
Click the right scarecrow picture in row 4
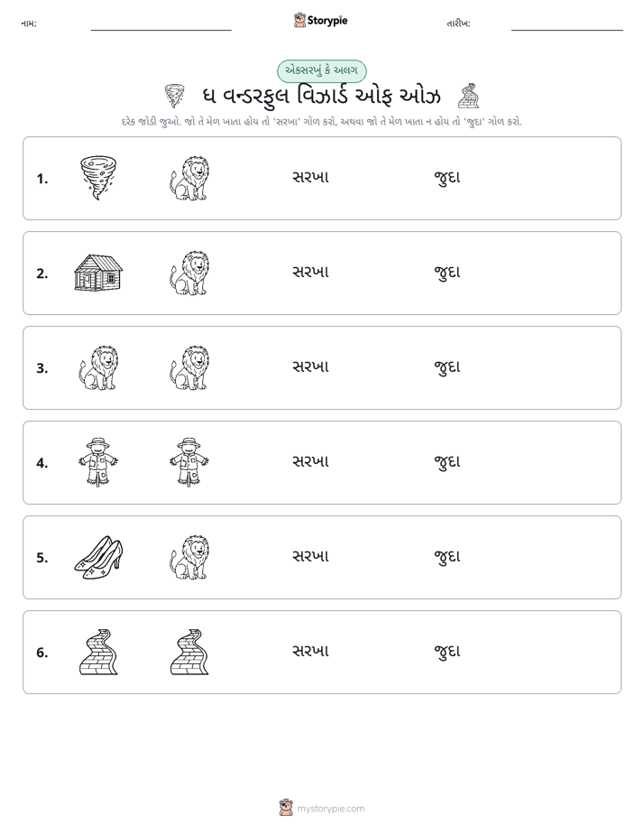point(189,462)
